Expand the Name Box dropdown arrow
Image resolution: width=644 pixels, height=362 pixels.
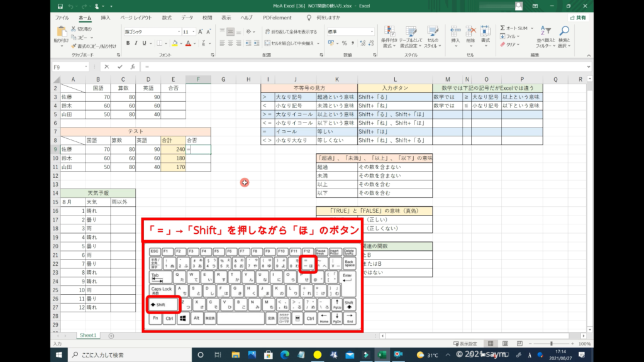[x=92, y=67]
